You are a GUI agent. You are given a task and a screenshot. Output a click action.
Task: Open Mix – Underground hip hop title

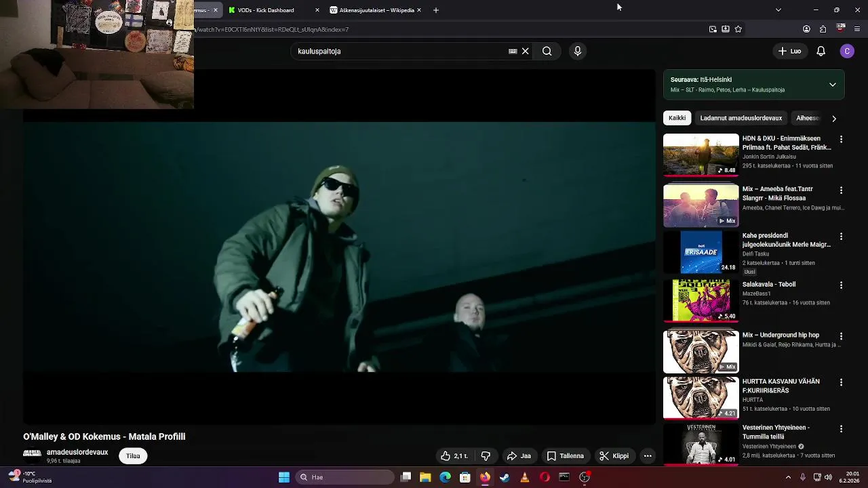coord(781,335)
